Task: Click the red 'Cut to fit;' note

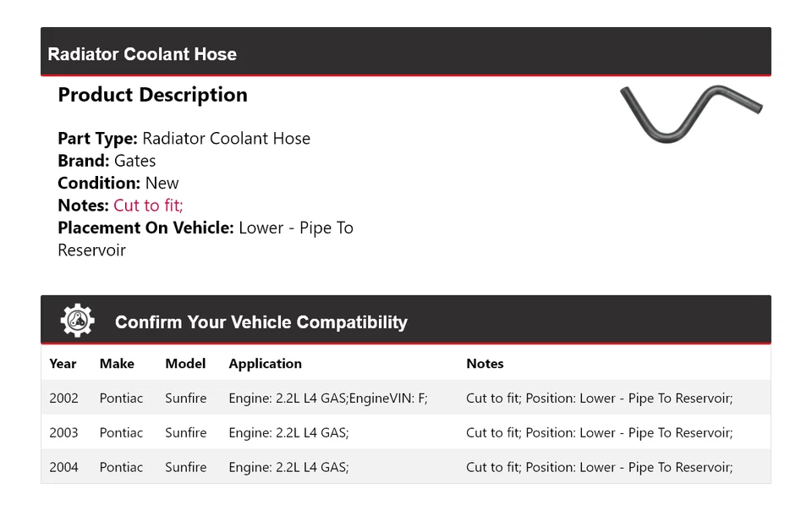Action: [148, 206]
